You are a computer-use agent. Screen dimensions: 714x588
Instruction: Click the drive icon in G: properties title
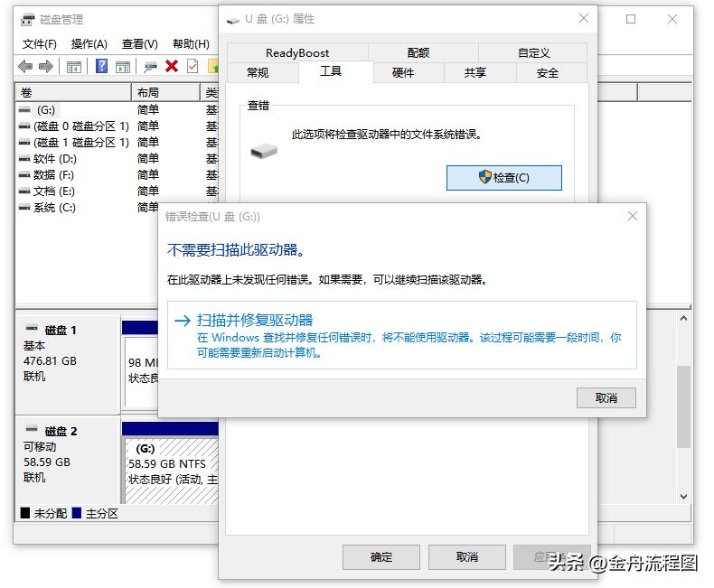[x=233, y=20]
